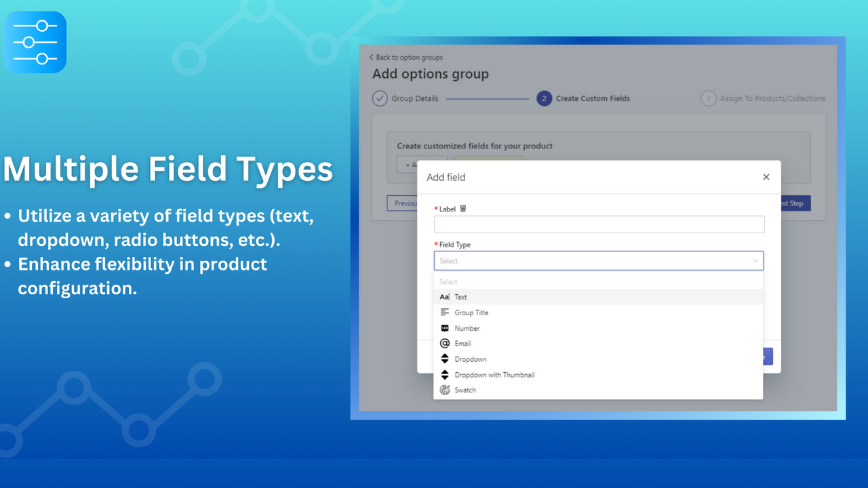Click the translate icon beside Label
Screen dimensions: 868x488
coord(463,209)
